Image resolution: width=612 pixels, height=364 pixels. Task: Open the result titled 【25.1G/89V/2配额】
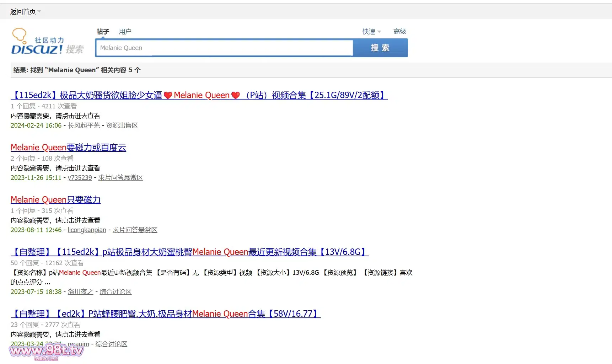[199, 95]
